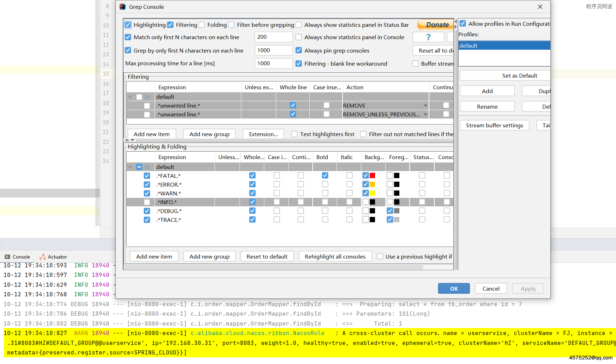Image resolution: width=616 pixels, height=364 pixels.
Task: Uncheck Always pin grep consoles
Action: [299, 50]
